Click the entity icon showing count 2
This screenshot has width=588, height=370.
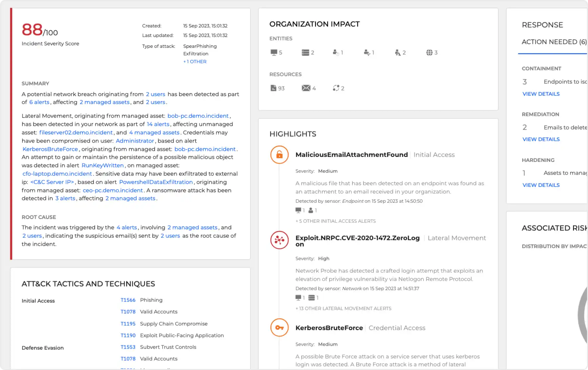(398, 53)
